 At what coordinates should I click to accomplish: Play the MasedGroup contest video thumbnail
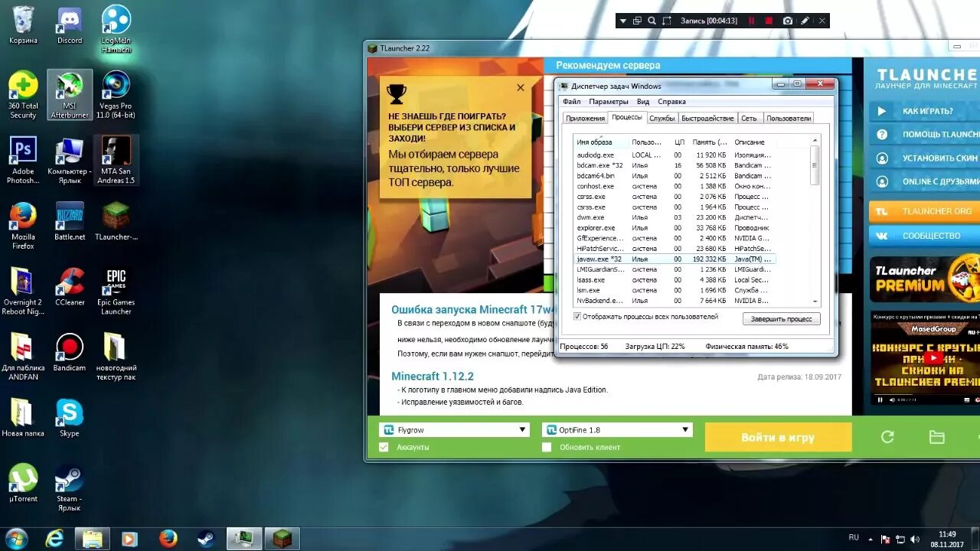pyautogui.click(x=933, y=358)
